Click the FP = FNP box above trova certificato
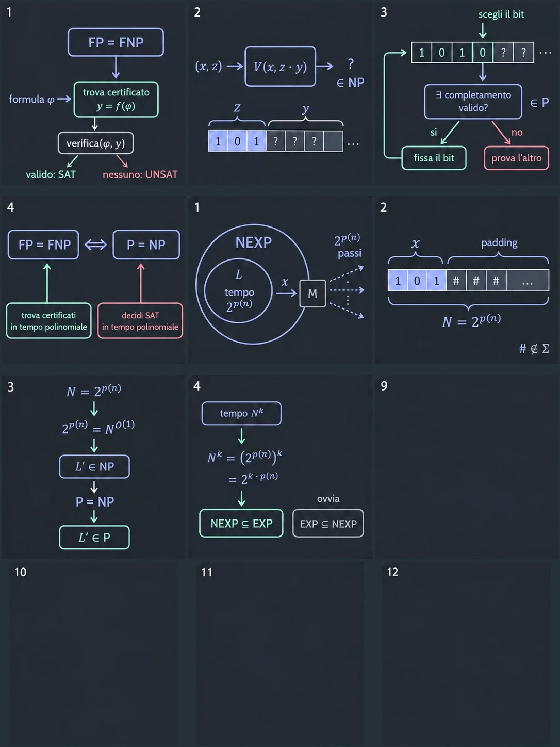The height and width of the screenshot is (747, 560). click(x=116, y=42)
